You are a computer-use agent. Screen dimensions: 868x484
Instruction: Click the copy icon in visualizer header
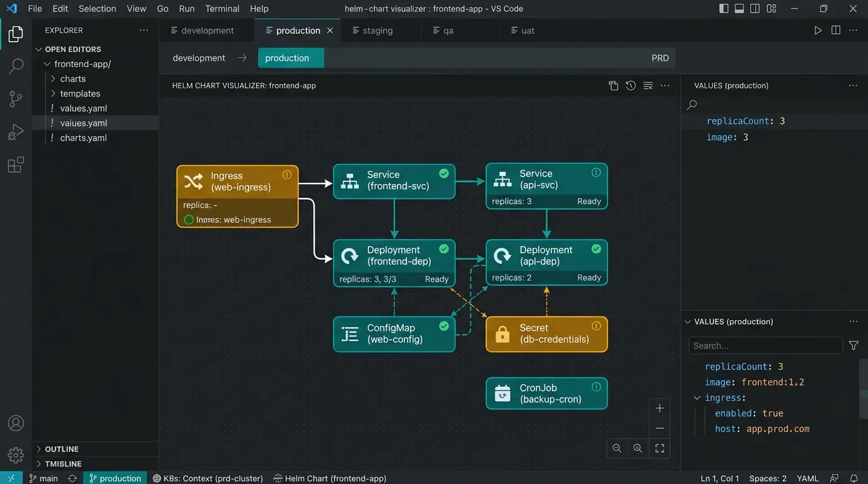[x=613, y=86]
